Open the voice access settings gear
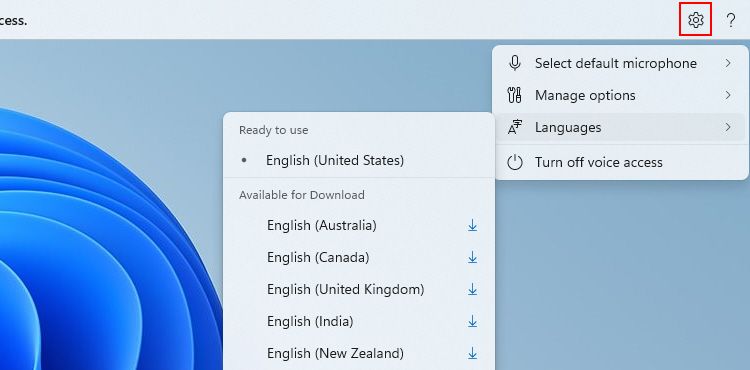The width and height of the screenshot is (750, 370). point(695,20)
